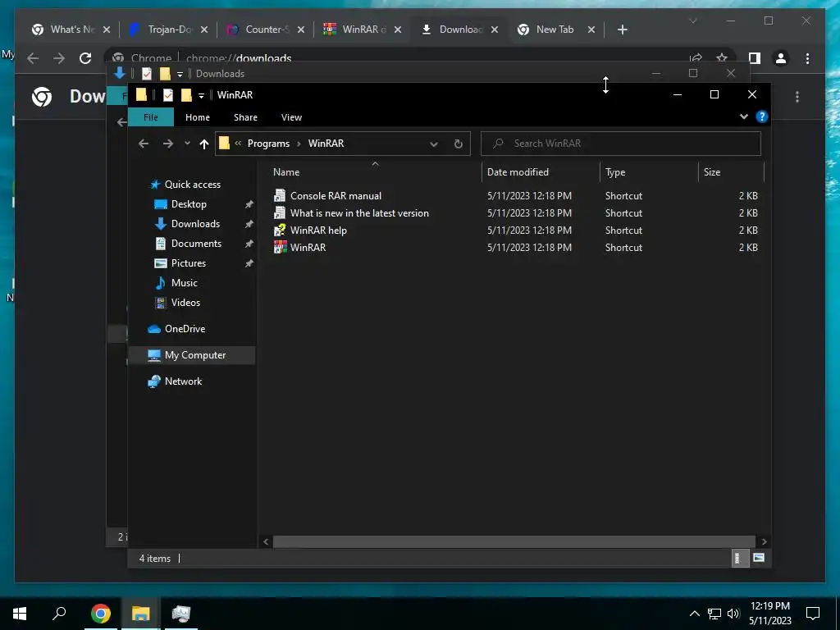
Task: Open recent locations dropdown arrow
Action: [187, 144]
